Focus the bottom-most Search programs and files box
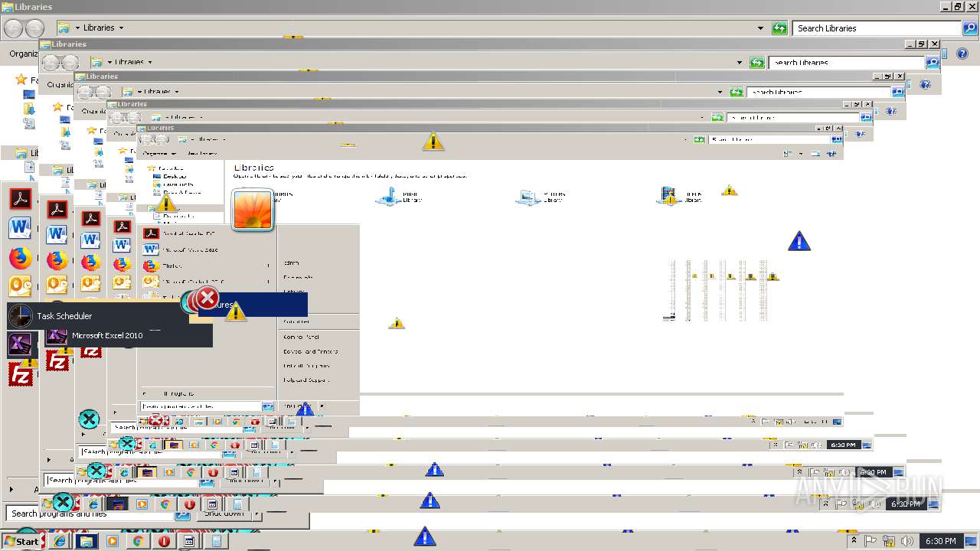 click(x=90, y=514)
